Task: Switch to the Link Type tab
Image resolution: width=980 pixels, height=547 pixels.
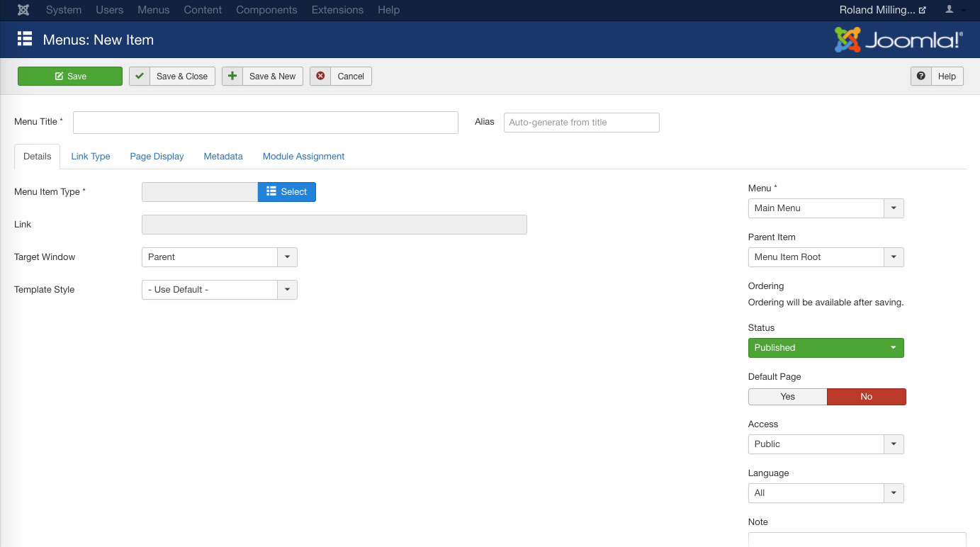Action: [91, 156]
